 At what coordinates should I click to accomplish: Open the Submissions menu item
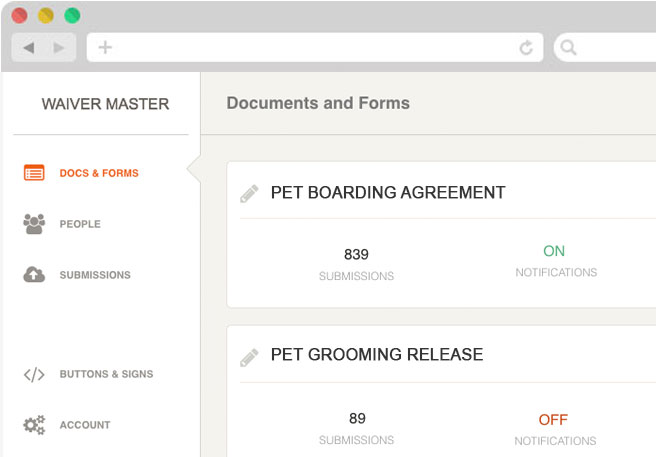(95, 275)
